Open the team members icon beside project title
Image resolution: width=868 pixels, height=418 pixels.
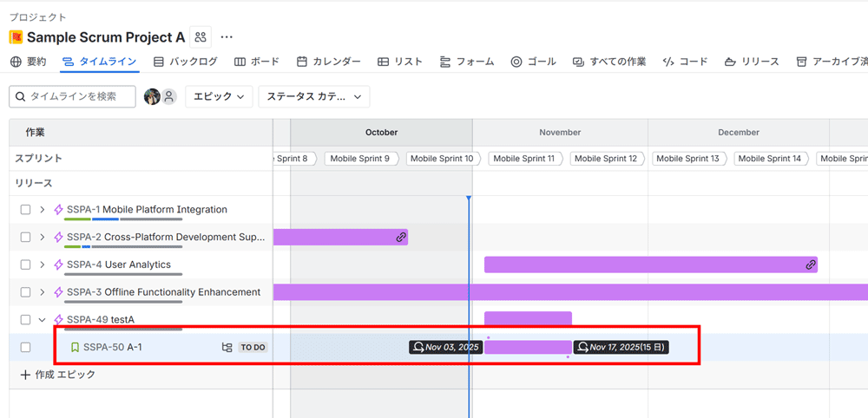pos(201,37)
